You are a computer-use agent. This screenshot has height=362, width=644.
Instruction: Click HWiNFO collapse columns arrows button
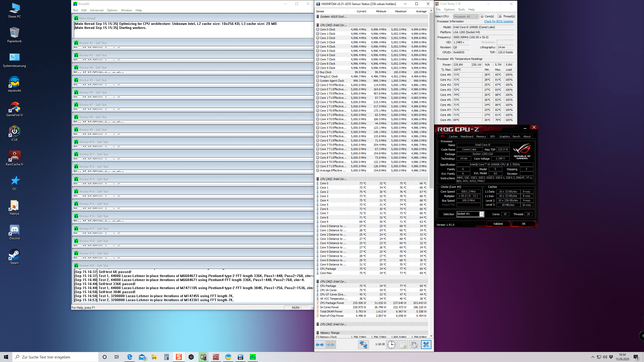click(330, 345)
